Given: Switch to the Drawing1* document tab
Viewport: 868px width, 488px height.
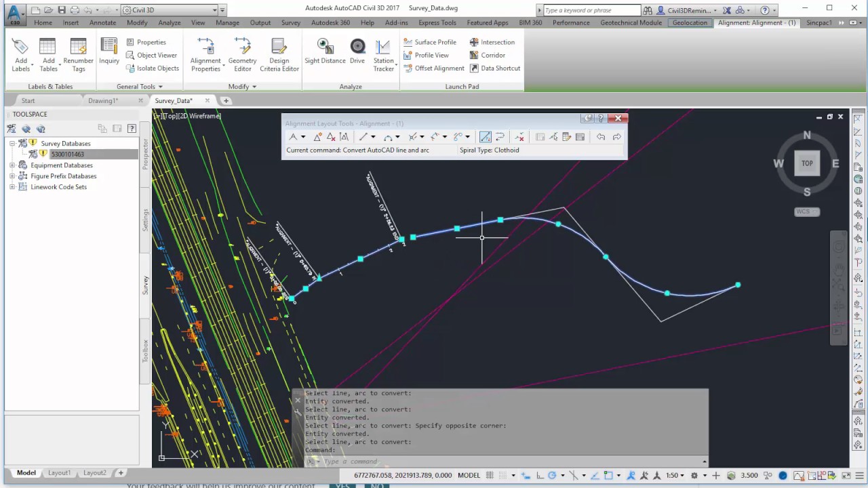Looking at the screenshot, I should 103,100.
